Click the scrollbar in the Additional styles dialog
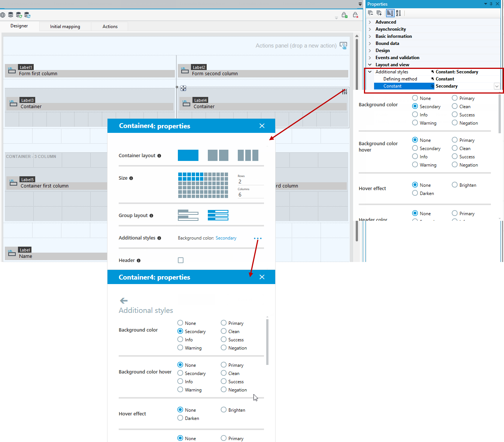This screenshot has height=442, width=504. click(267, 342)
